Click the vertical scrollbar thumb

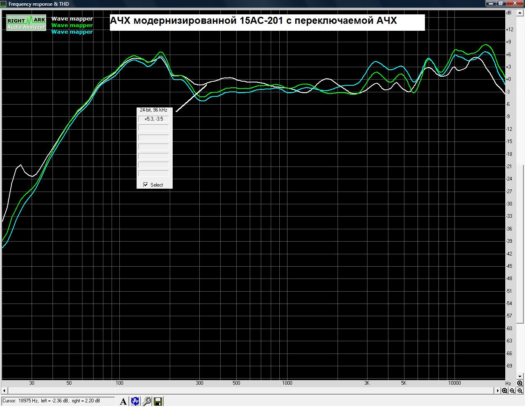520,243
